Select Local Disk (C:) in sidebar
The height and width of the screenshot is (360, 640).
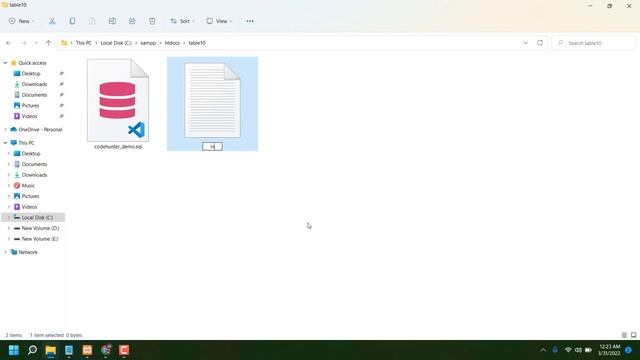point(37,218)
